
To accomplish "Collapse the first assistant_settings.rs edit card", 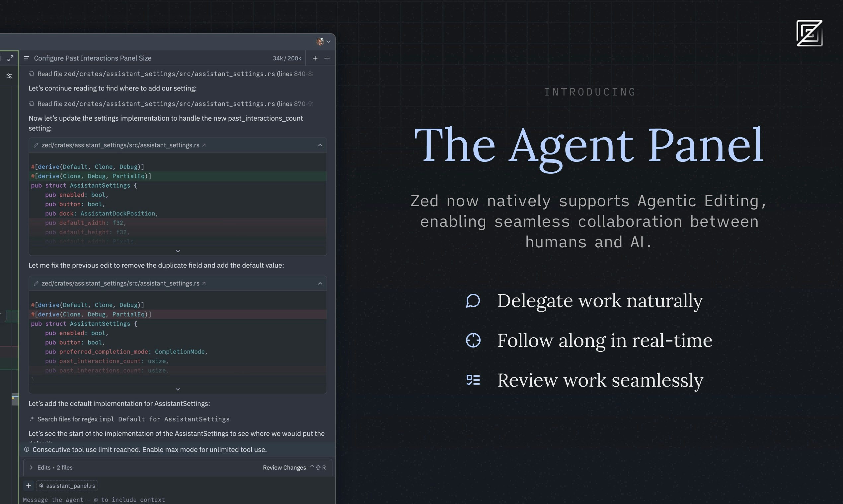I will pos(320,145).
